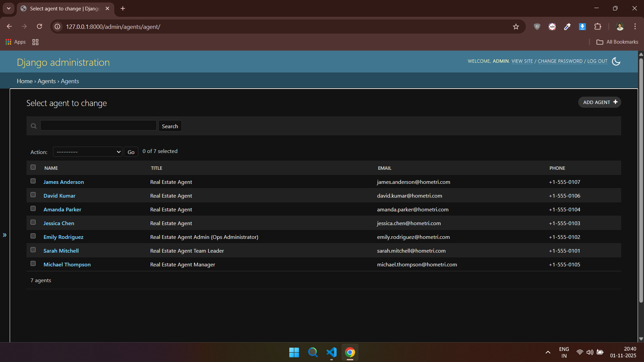Image resolution: width=644 pixels, height=362 pixels.
Task: Sort agents by the Phone column
Action: coord(557,168)
